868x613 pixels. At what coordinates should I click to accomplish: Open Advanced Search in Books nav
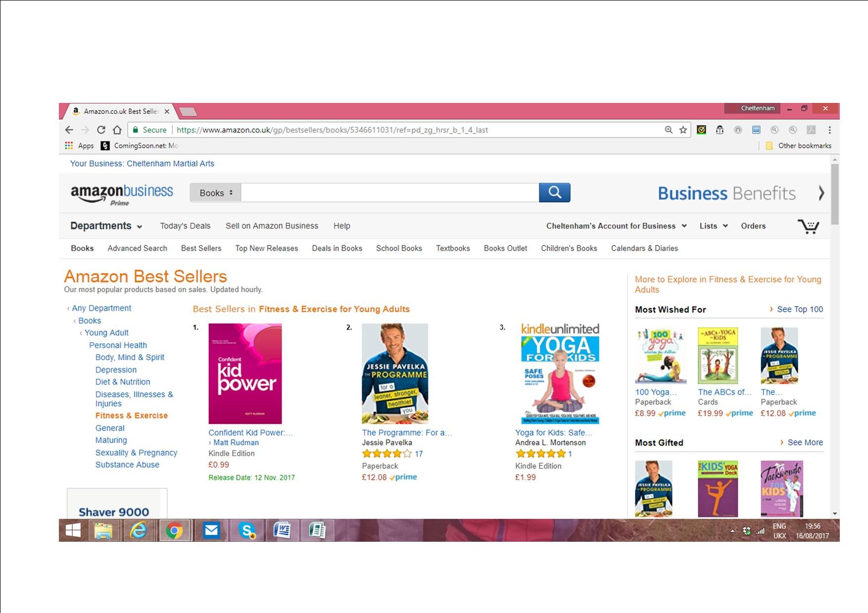click(137, 248)
